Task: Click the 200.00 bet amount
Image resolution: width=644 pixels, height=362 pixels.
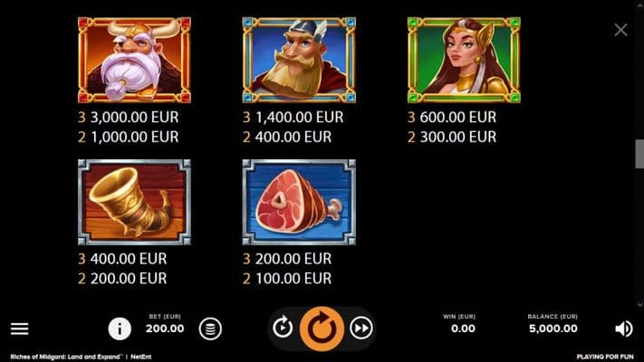Action: coord(165,329)
